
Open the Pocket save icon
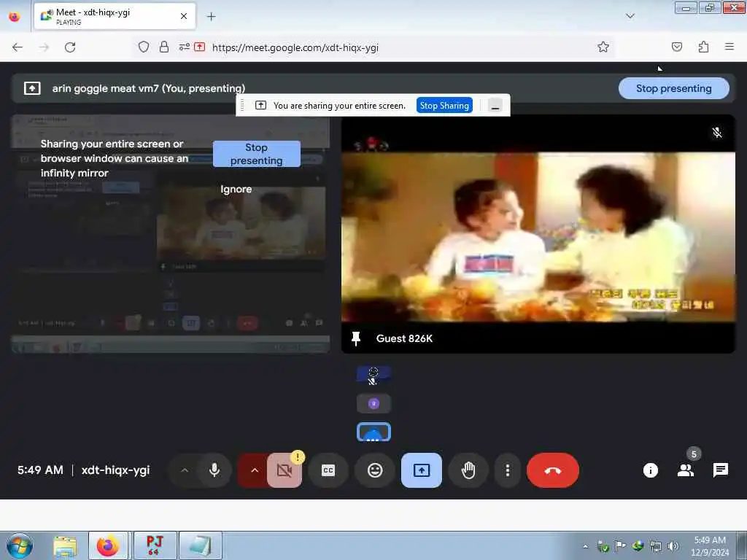click(x=676, y=47)
